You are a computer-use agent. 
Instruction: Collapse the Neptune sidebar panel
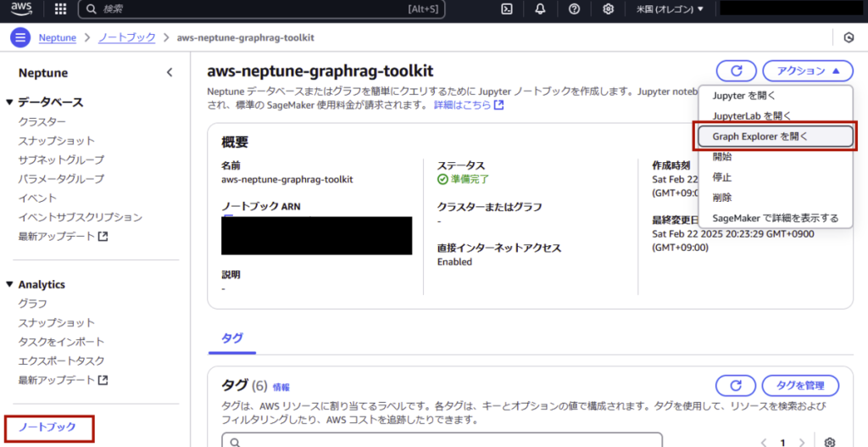pos(170,73)
